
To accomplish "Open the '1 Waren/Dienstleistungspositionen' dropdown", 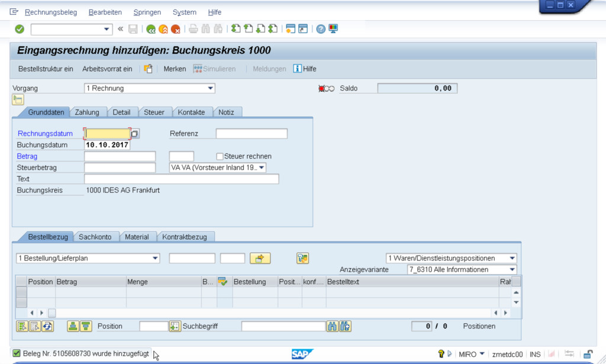I will [x=512, y=258].
